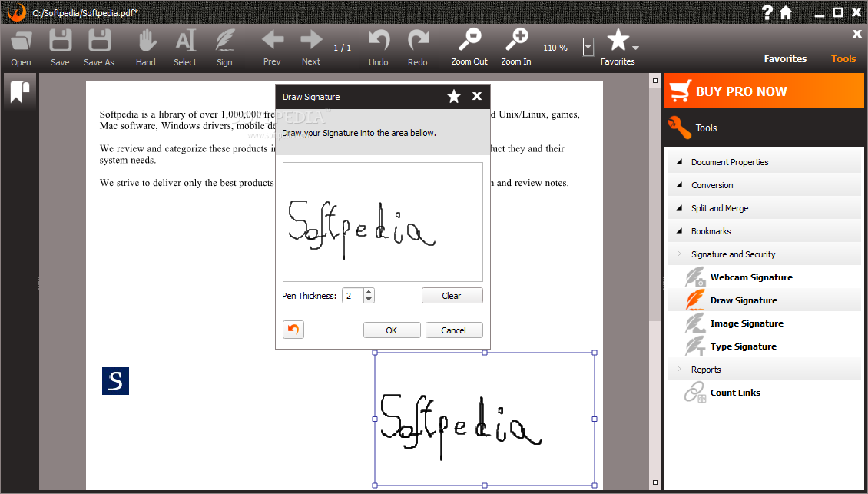
Task: Save the document with the Save icon
Action: [x=60, y=48]
